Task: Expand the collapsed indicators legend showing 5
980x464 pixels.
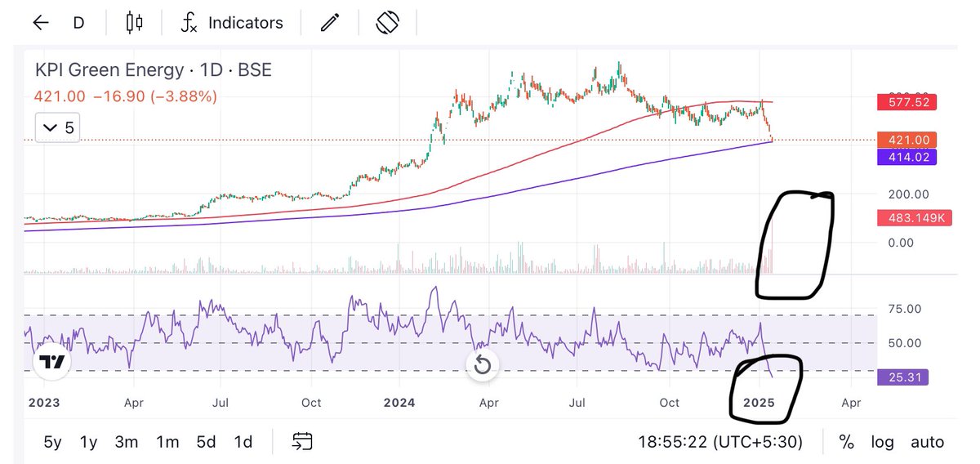Action: click(58, 127)
